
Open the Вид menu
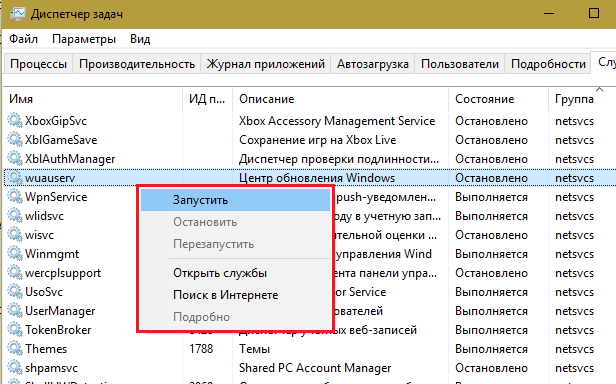[140, 39]
